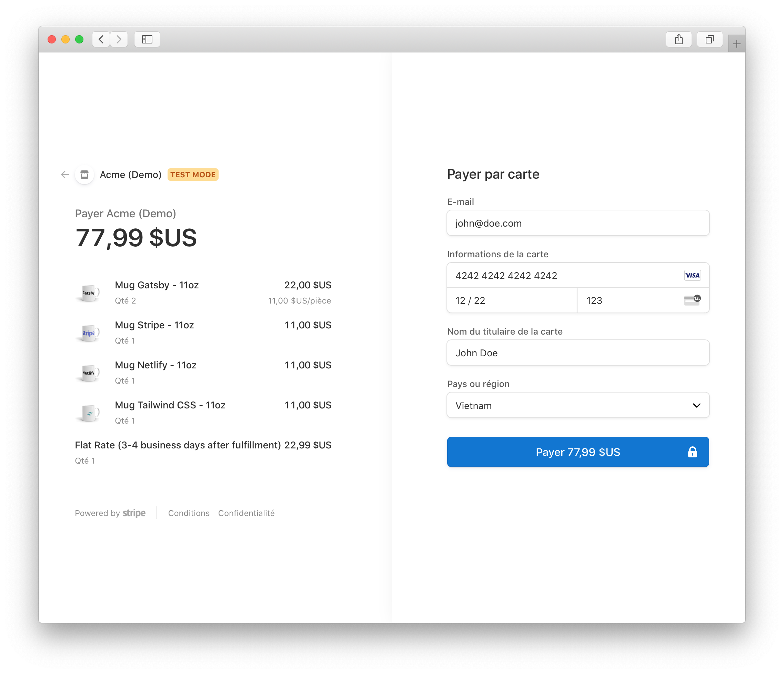Click the share icon in the browser toolbar
The height and width of the screenshot is (674, 784).
click(679, 39)
